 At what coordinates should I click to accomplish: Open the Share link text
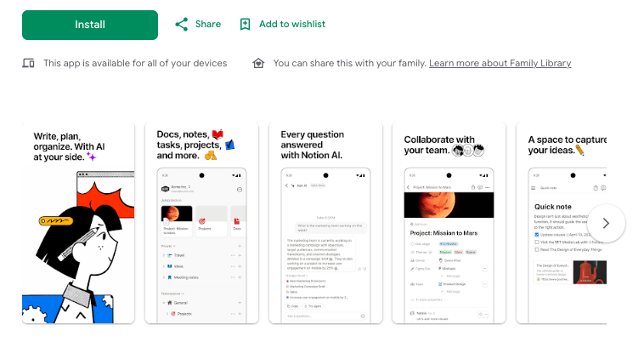[208, 25]
